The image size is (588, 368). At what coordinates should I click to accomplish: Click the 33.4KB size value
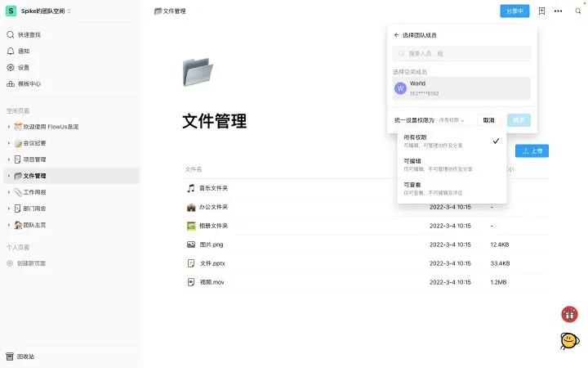click(500, 263)
